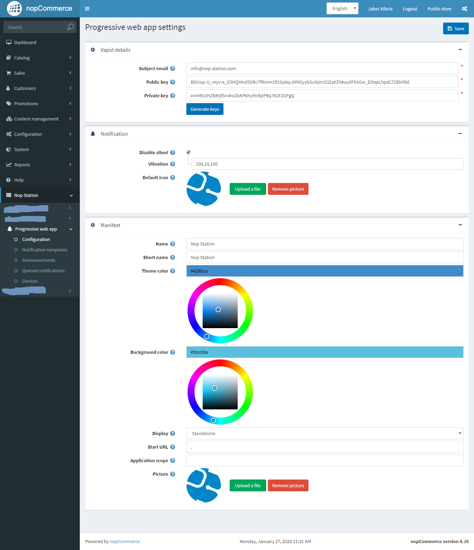The height and width of the screenshot is (550, 474).
Task: Open the Dashboard menu item
Action: point(25,42)
